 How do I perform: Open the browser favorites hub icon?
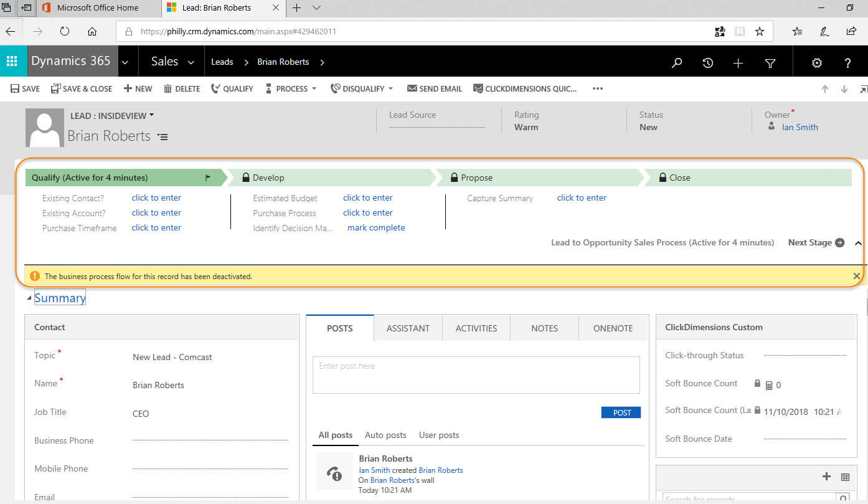click(x=798, y=31)
